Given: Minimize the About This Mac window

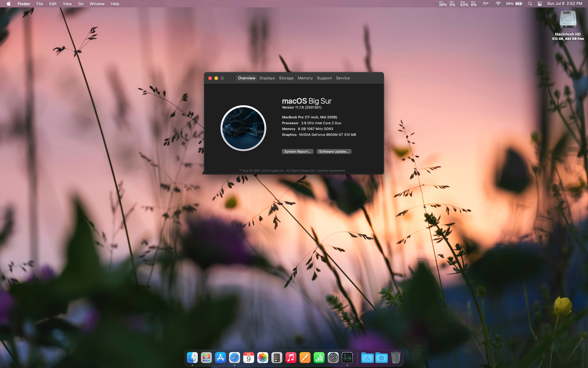Looking at the screenshot, I should pyautogui.click(x=216, y=78).
